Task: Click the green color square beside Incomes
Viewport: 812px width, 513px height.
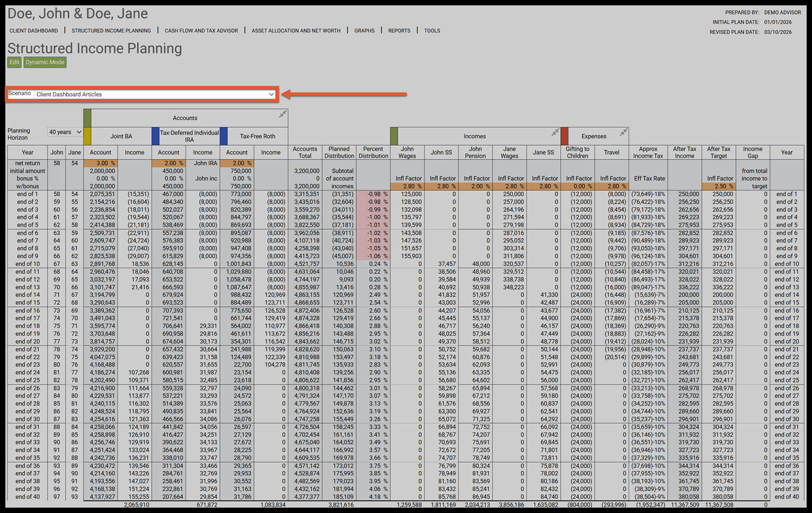Action: [394, 136]
